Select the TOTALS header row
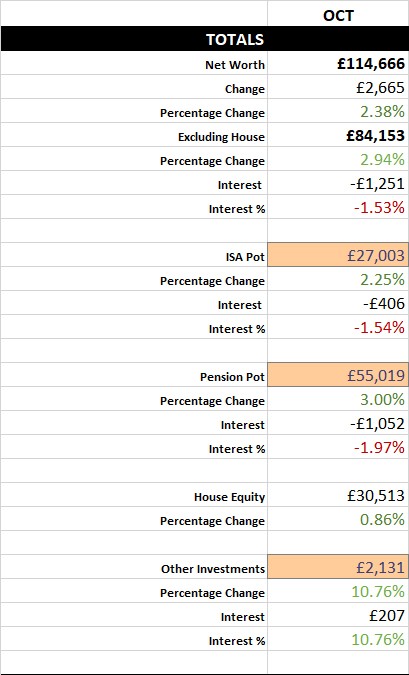 [x=204, y=39]
